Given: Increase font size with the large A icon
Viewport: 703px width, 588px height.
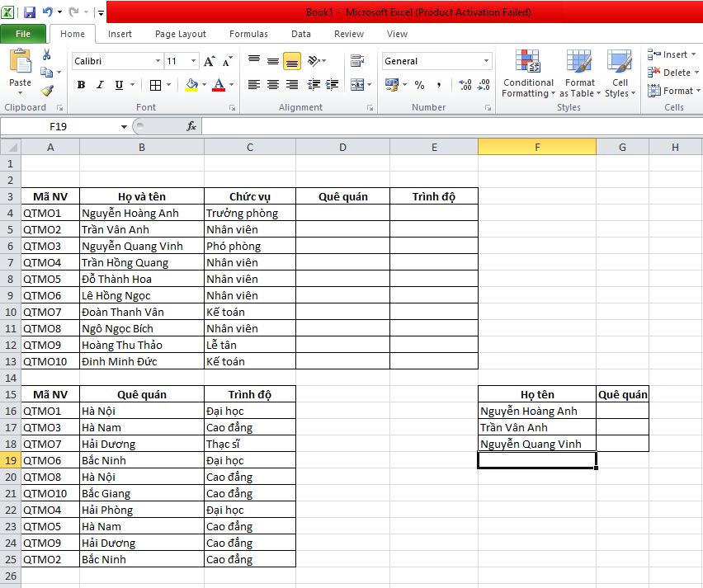Looking at the screenshot, I should click(x=210, y=61).
